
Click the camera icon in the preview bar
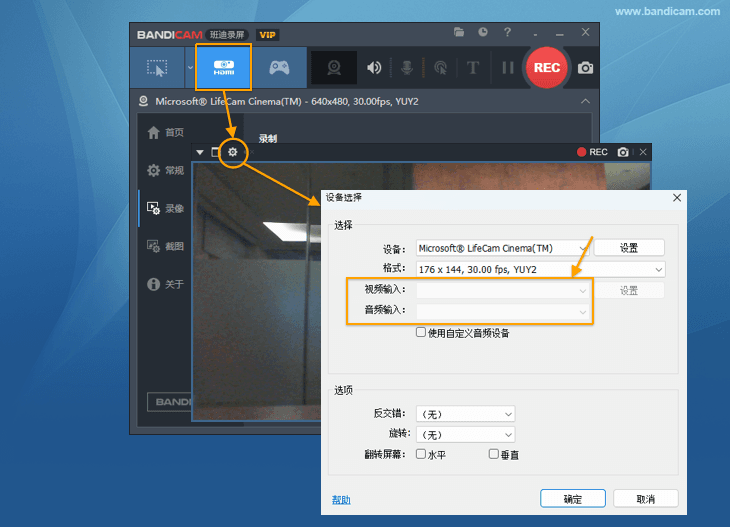[x=623, y=152]
